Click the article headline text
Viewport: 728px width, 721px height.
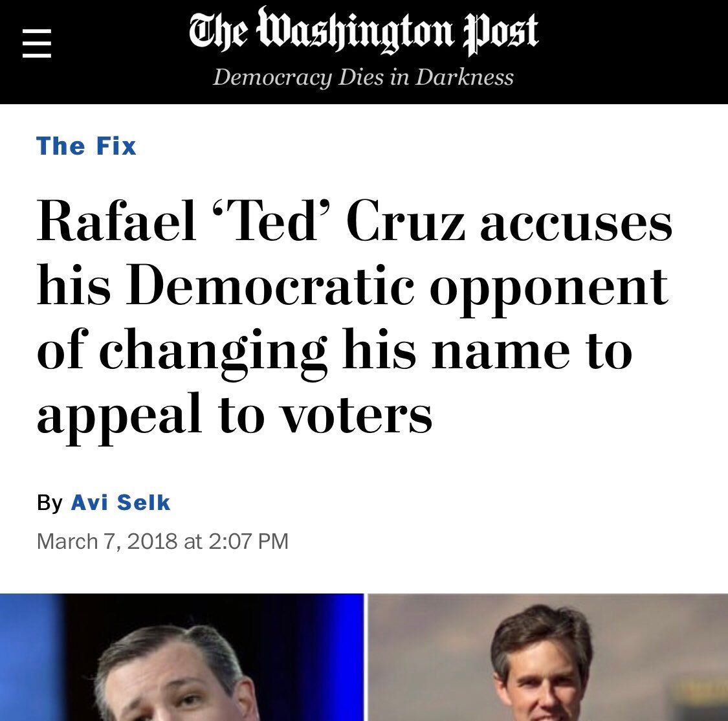pos(355,316)
